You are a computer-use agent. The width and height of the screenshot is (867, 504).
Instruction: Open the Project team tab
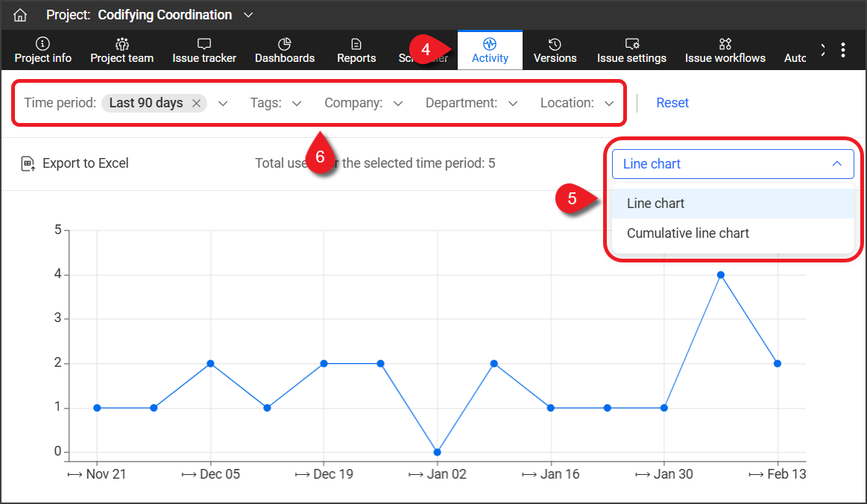click(122, 50)
